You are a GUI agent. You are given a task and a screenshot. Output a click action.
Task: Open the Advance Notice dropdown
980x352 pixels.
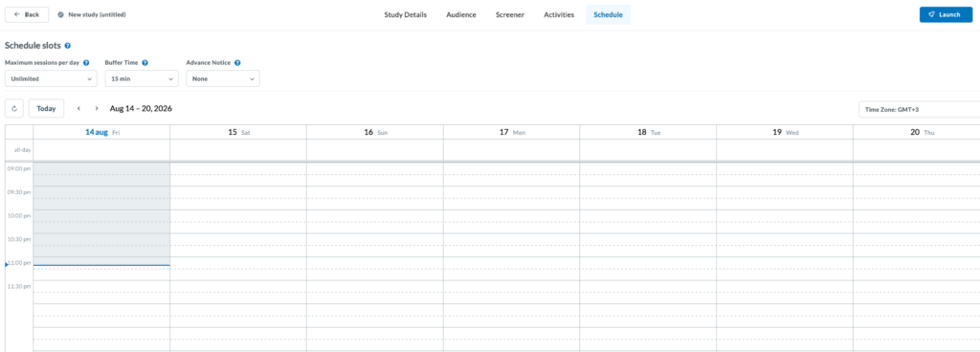click(223, 78)
